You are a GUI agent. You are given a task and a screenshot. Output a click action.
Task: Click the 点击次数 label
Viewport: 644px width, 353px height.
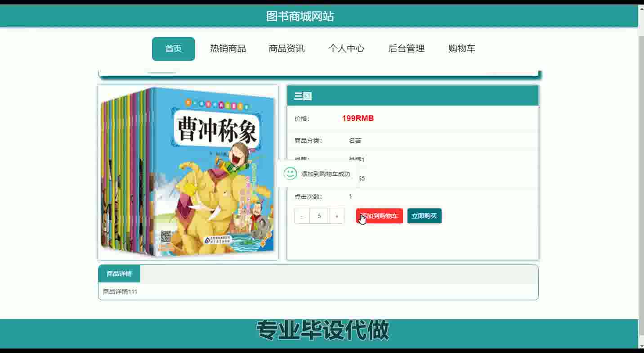[x=309, y=197]
